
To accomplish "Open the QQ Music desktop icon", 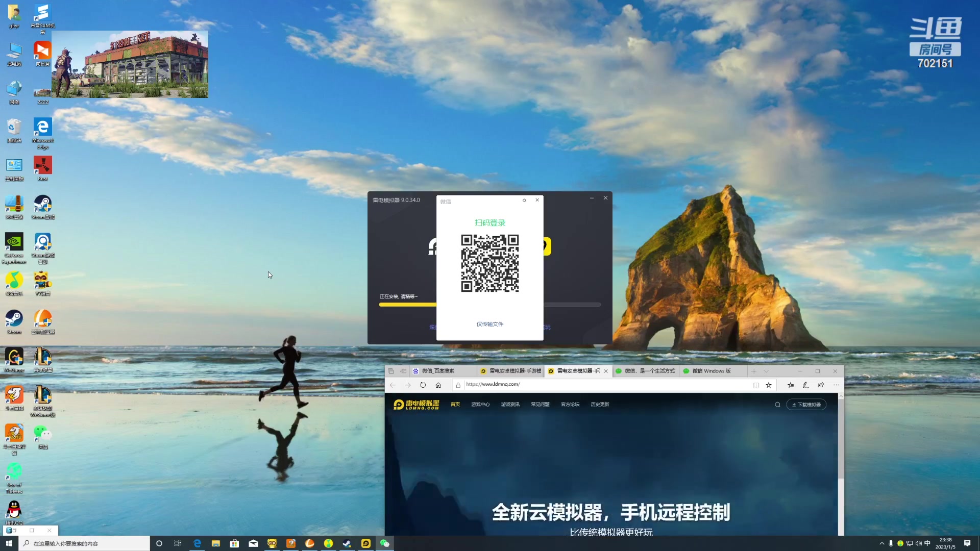I will [x=14, y=284].
